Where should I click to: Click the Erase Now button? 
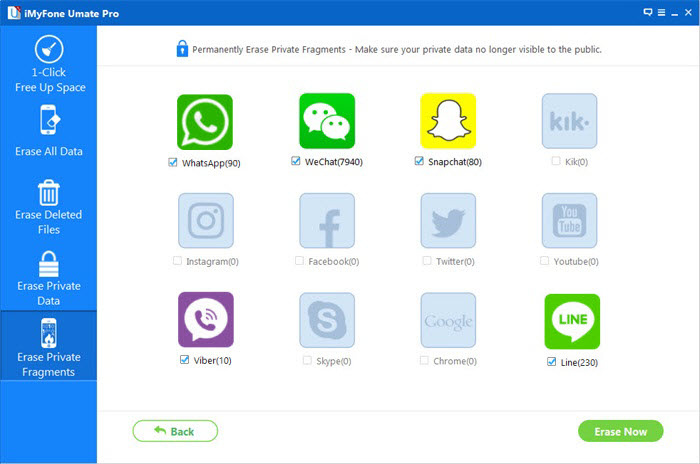click(x=621, y=431)
